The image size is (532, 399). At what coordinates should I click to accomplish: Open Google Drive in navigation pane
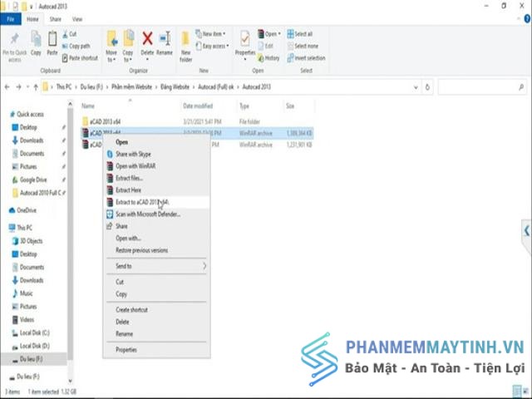pyautogui.click(x=30, y=180)
